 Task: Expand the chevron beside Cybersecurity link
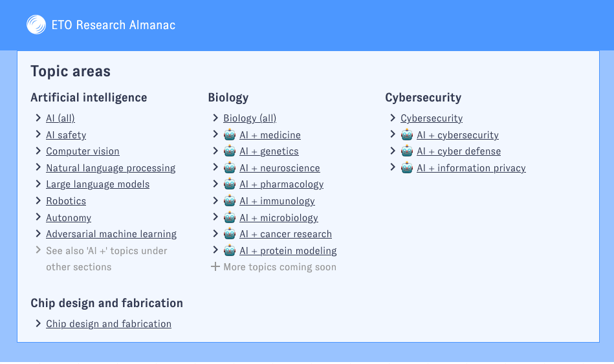tap(393, 118)
